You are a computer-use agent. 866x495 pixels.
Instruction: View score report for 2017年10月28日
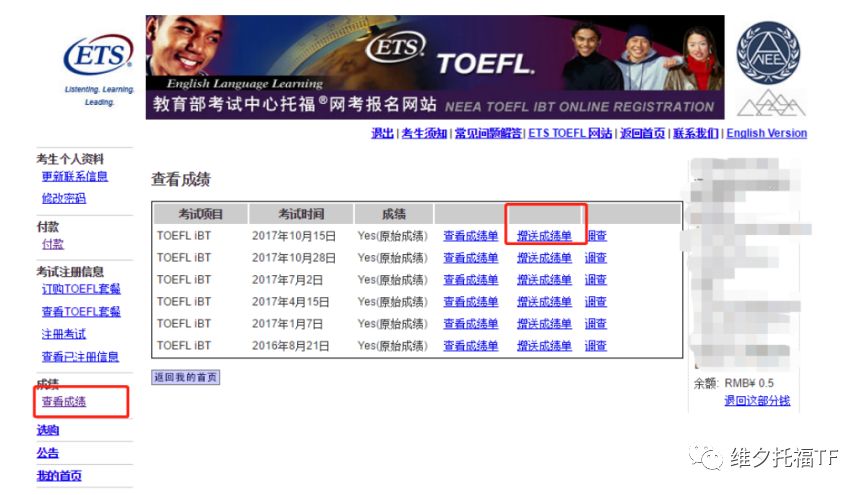pos(471,257)
